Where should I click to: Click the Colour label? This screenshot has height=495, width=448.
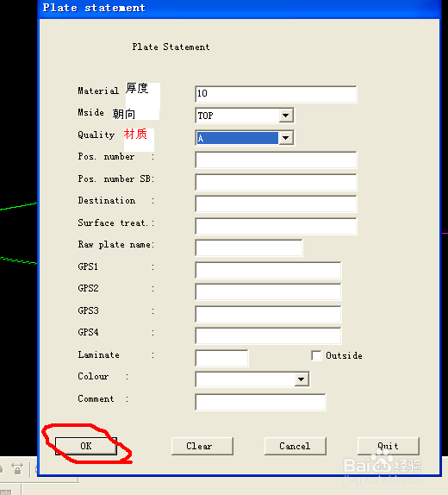[x=93, y=376]
